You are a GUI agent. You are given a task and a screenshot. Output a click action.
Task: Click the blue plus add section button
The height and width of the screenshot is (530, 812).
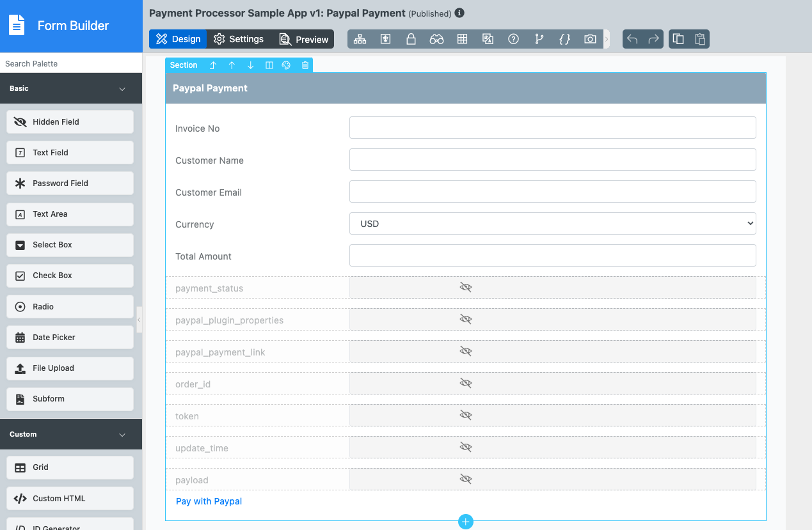466,522
